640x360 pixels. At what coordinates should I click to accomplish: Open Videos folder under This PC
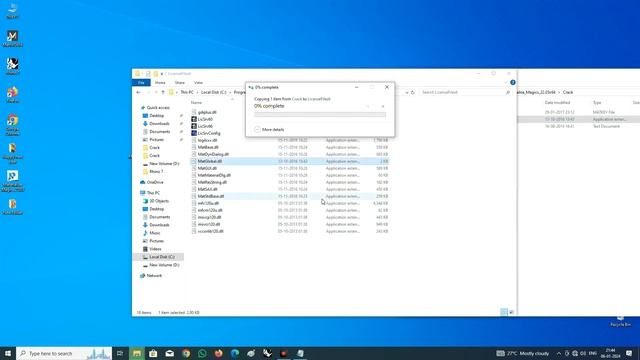pos(155,249)
